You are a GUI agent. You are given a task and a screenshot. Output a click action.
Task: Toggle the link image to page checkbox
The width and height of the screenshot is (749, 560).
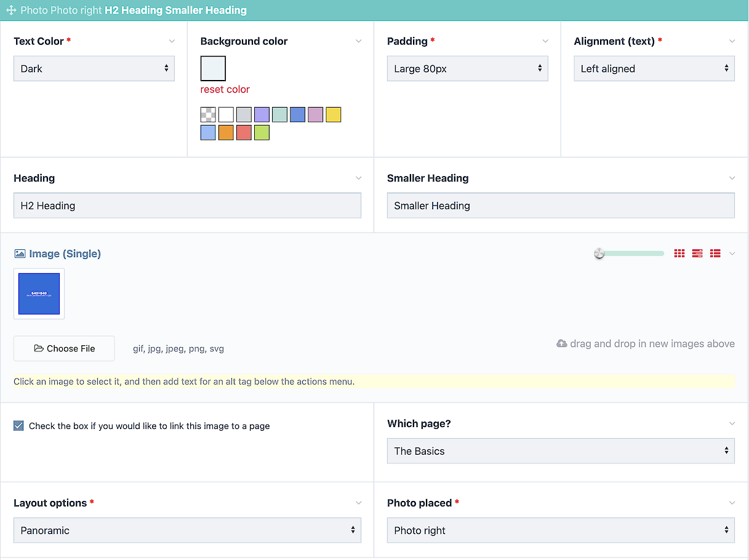pos(19,426)
